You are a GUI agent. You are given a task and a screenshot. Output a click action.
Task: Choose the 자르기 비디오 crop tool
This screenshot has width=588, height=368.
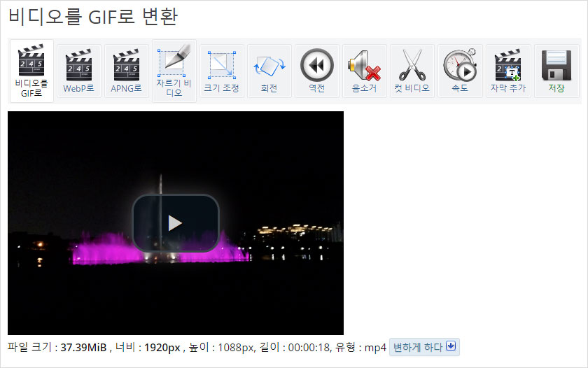coord(174,71)
